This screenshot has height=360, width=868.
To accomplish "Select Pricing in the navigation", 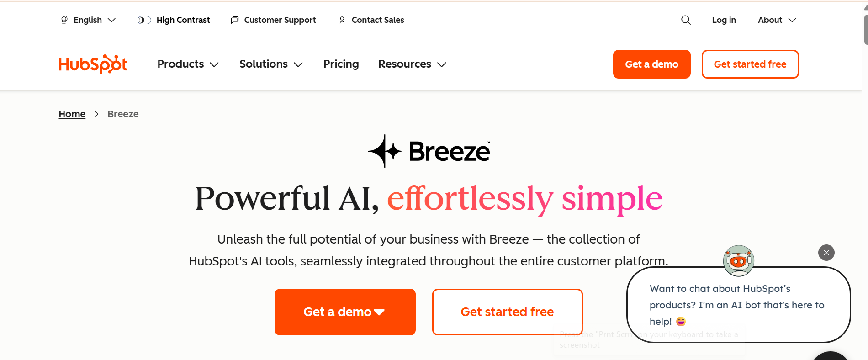I will pyautogui.click(x=341, y=64).
